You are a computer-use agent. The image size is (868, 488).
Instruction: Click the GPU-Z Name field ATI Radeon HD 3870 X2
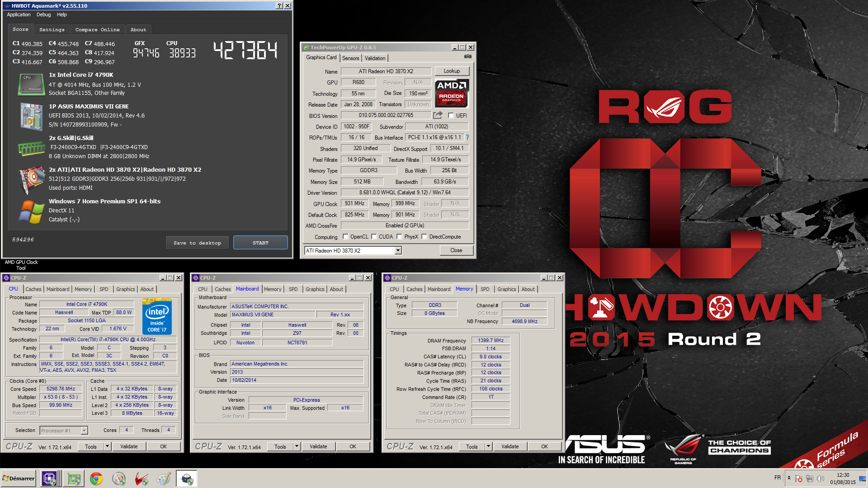tap(386, 71)
